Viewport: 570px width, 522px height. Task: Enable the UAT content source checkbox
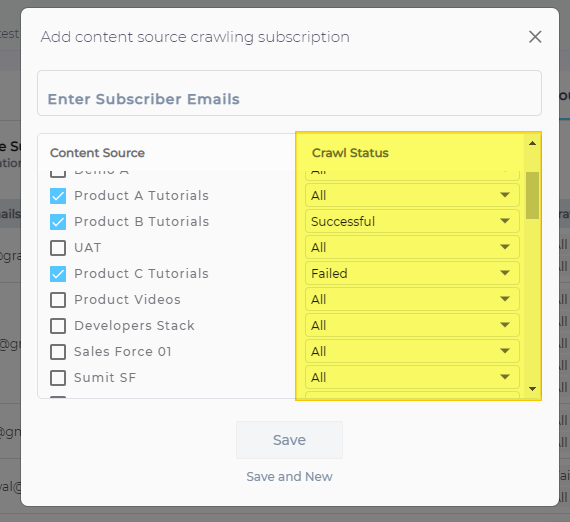coord(58,248)
